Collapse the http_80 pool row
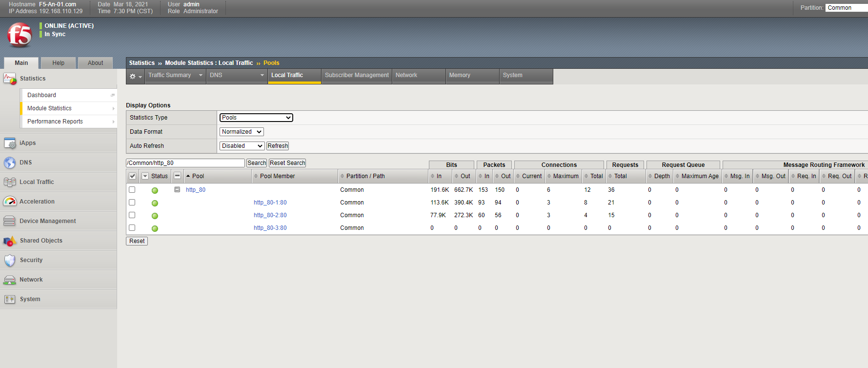 [177, 190]
